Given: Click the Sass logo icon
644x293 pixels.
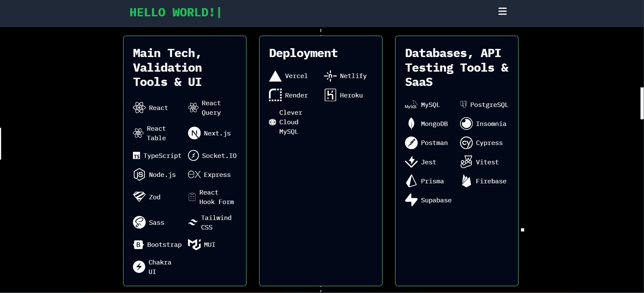Looking at the screenshot, I should click(x=139, y=222).
